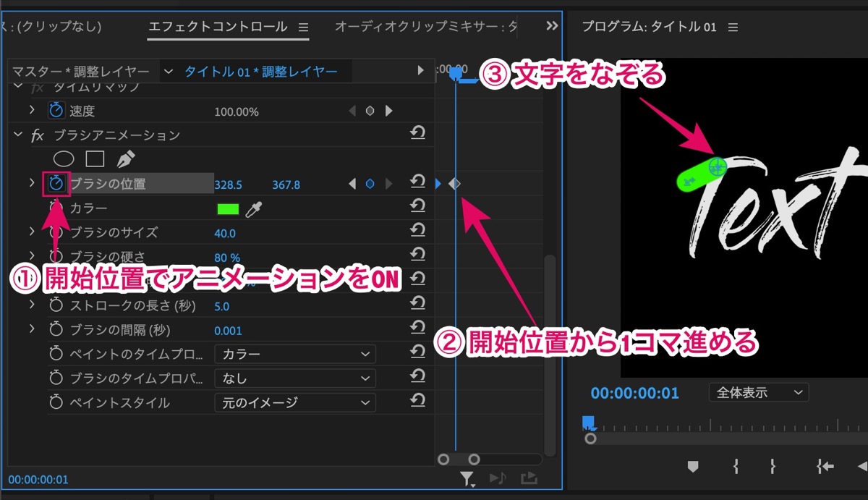The height and width of the screenshot is (500, 868).
Task: Go to next 速度 keyframe
Action: pyautogui.click(x=388, y=111)
